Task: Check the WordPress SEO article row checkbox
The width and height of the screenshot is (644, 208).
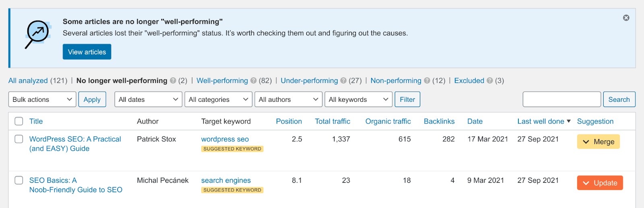Action: click(x=19, y=139)
